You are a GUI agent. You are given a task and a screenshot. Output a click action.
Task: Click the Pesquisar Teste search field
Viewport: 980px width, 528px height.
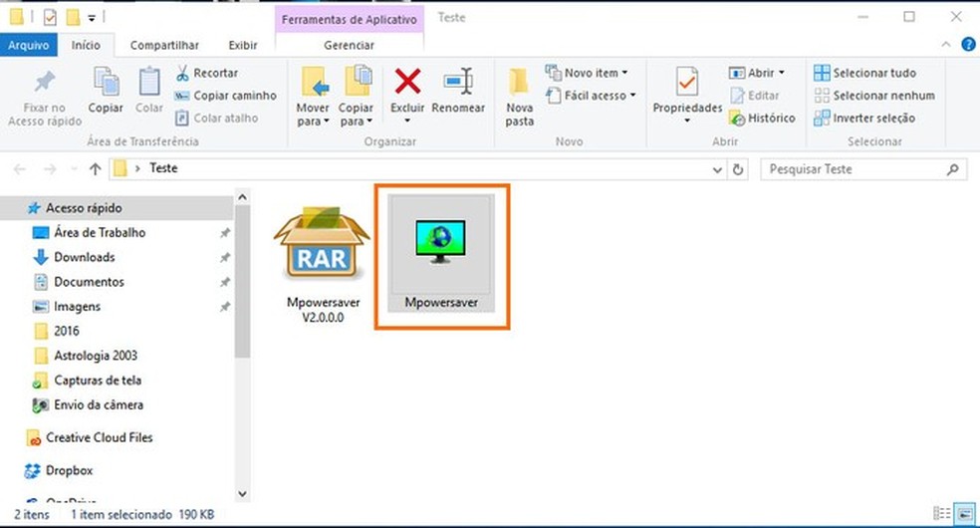click(863, 169)
